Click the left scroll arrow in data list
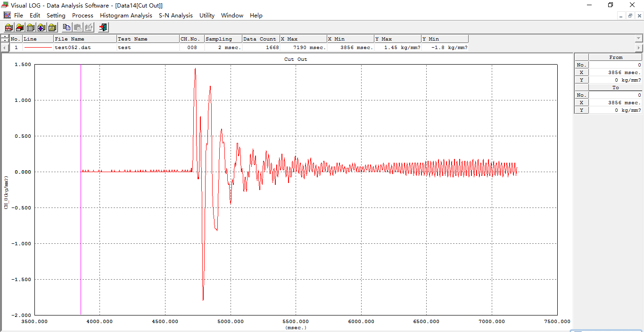 pos(5,48)
